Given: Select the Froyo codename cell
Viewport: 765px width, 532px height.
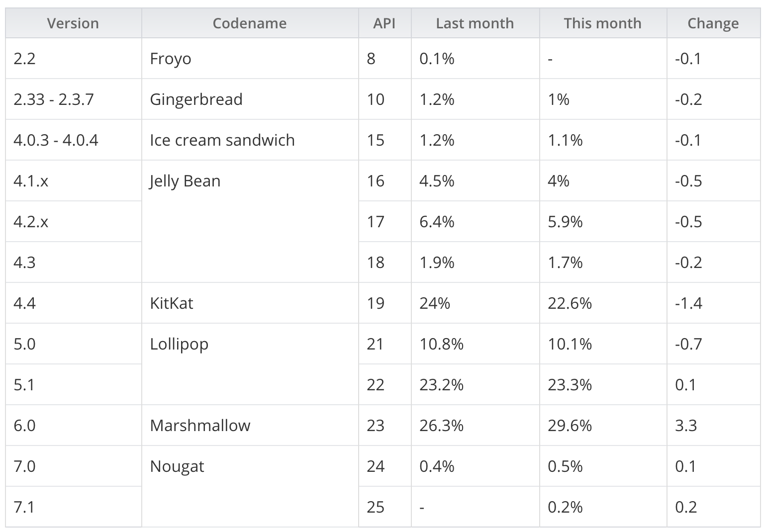Looking at the screenshot, I should coord(171,59).
